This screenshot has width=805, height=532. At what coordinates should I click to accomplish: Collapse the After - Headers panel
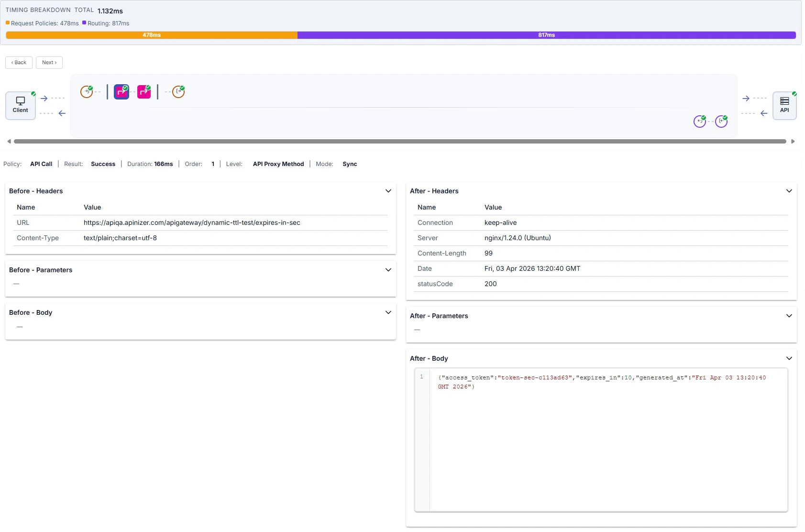789,190
